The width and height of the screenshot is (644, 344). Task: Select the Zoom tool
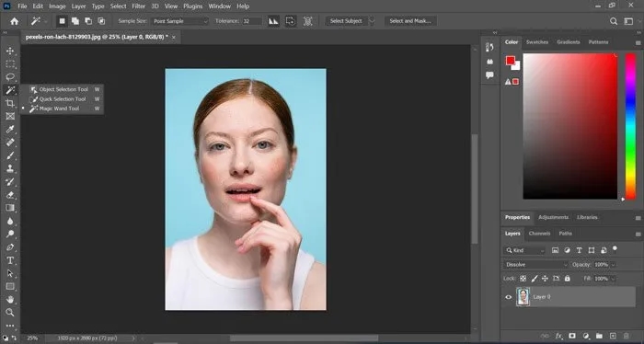(10, 313)
